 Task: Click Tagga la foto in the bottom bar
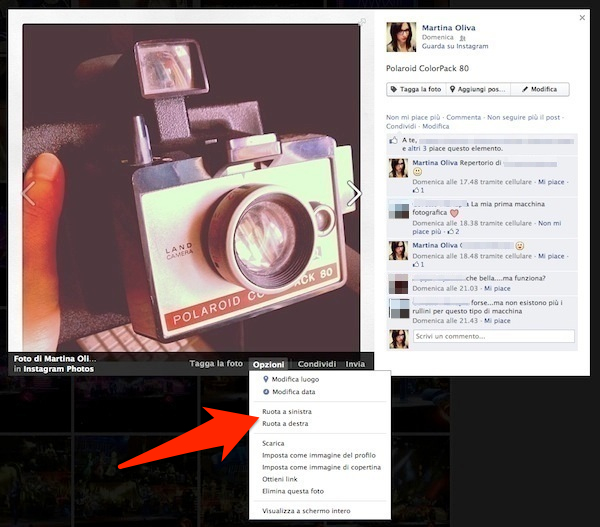click(216, 364)
